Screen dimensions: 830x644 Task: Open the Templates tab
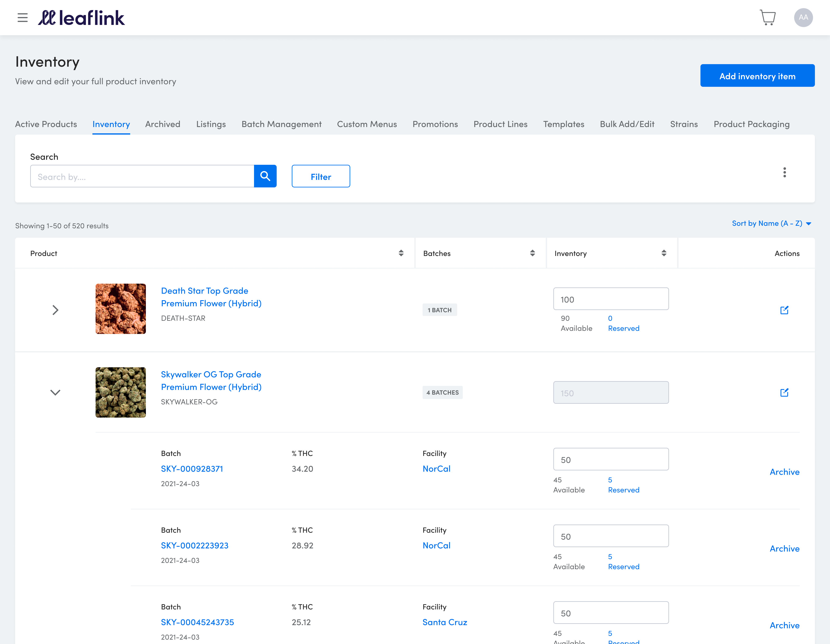[x=564, y=124]
